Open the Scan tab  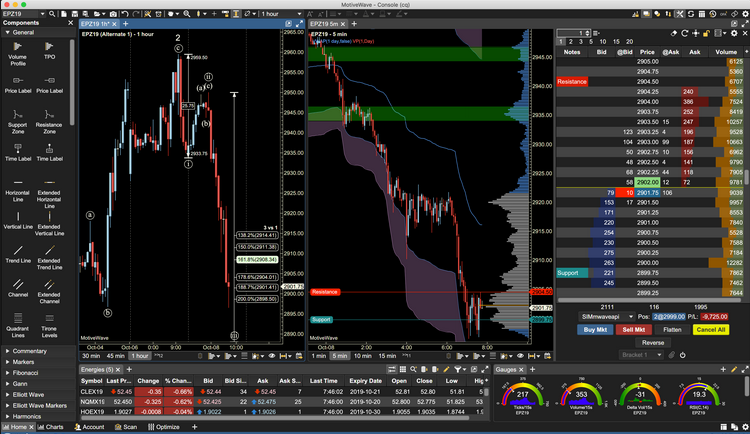click(129, 427)
